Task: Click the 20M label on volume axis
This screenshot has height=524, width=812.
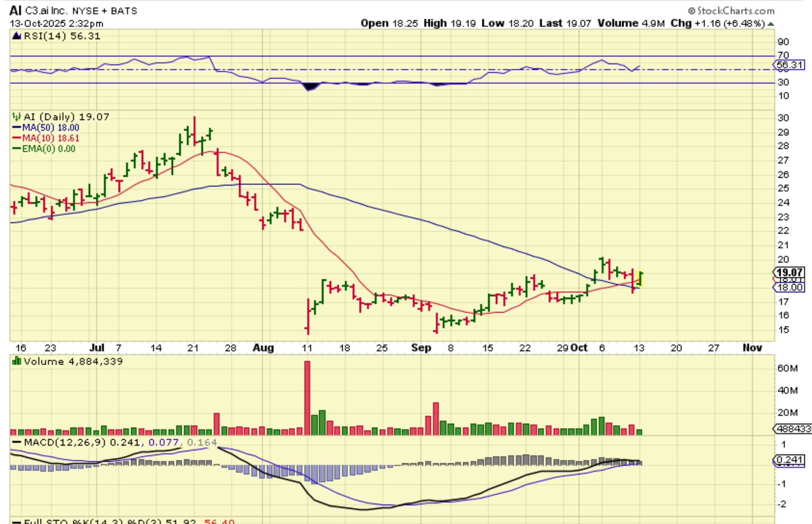Action: click(x=787, y=413)
